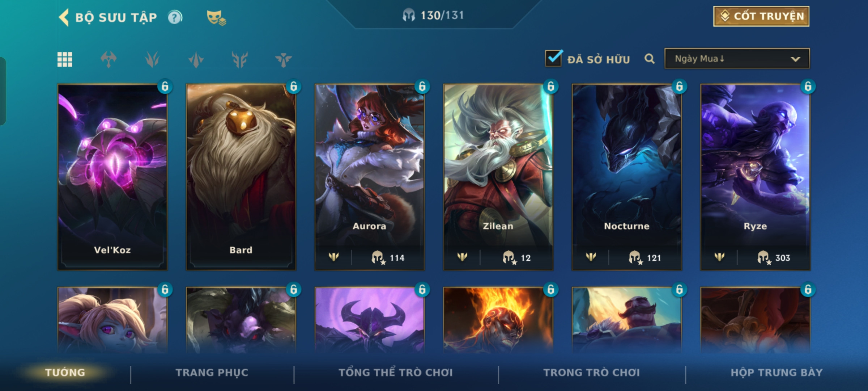Image resolution: width=868 pixels, height=391 pixels.
Task: Click the search magnifier icon
Action: (x=650, y=59)
